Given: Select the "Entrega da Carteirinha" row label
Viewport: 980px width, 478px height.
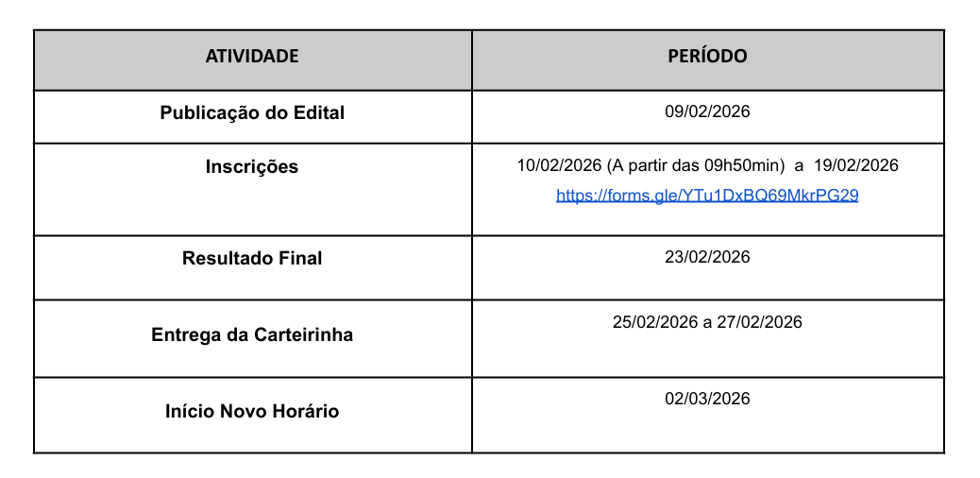Looking at the screenshot, I should point(252,335).
